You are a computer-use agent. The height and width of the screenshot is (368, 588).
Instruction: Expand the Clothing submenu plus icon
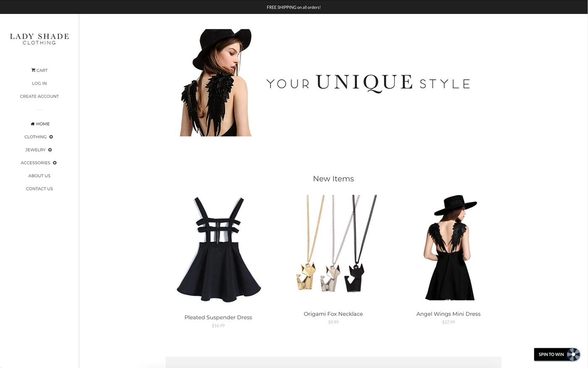coord(51,137)
